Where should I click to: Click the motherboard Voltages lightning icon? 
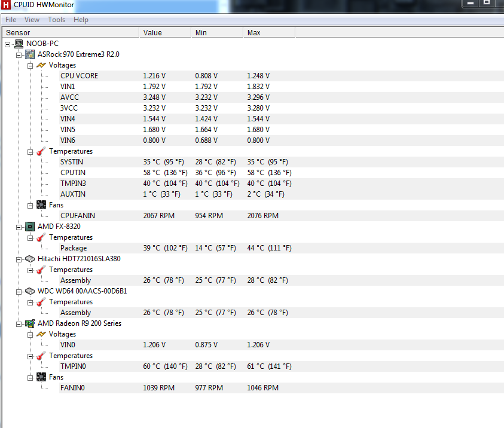point(41,65)
